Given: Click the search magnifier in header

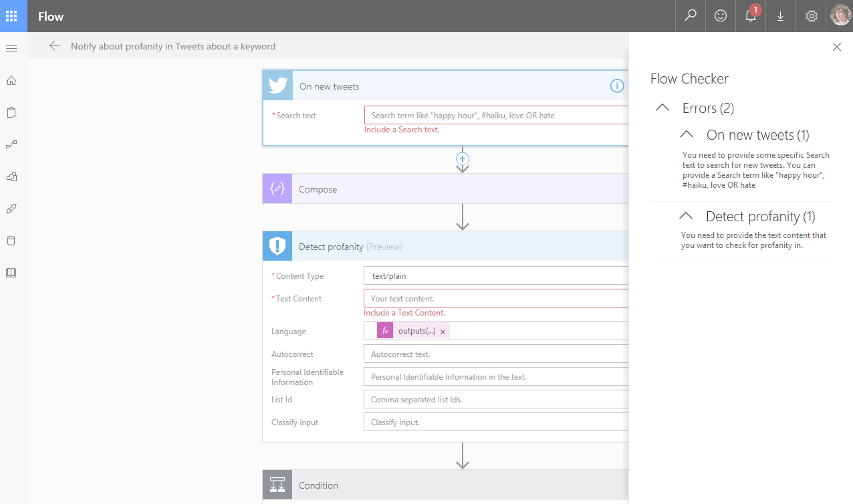Looking at the screenshot, I should point(691,15).
